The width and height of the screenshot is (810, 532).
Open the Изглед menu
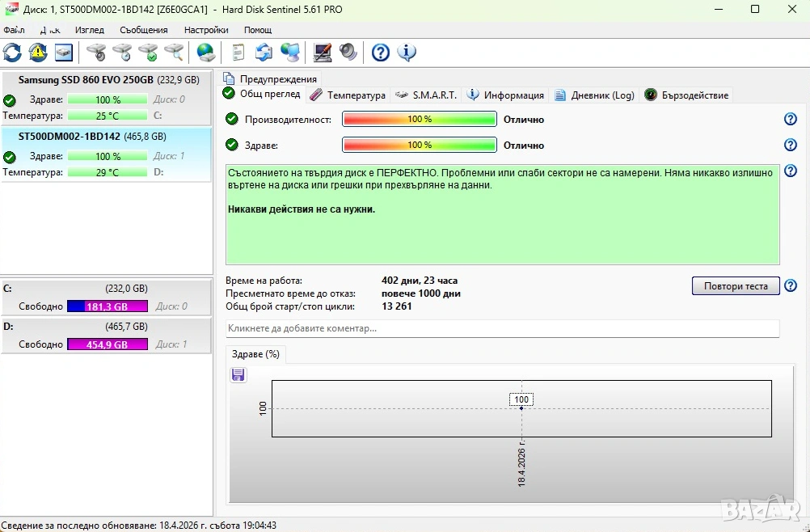click(x=90, y=30)
